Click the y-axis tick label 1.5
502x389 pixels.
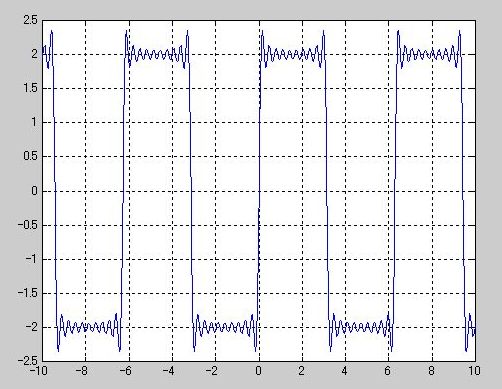coord(30,88)
